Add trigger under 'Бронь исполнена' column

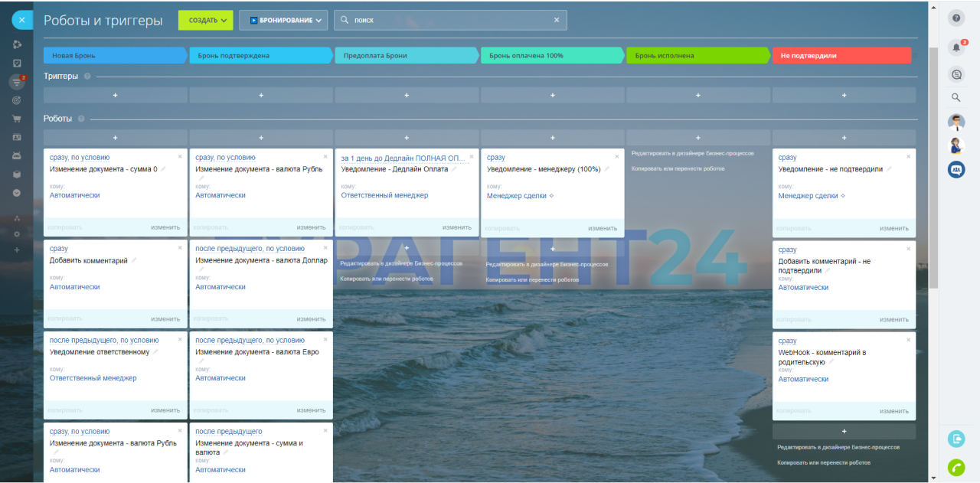coord(698,95)
